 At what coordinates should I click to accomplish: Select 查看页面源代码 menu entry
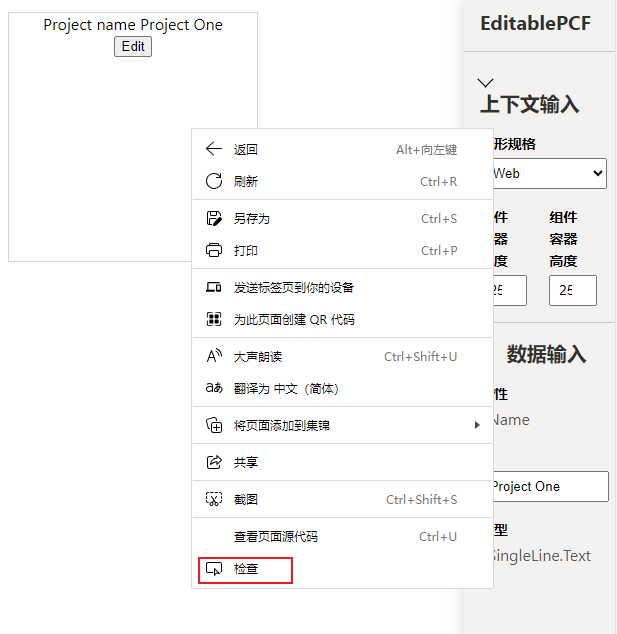tap(342, 537)
